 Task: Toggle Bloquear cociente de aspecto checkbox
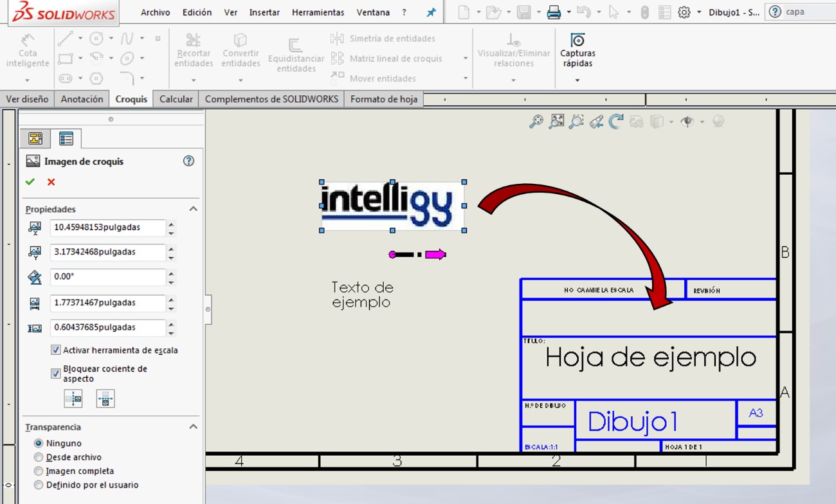[x=56, y=373]
